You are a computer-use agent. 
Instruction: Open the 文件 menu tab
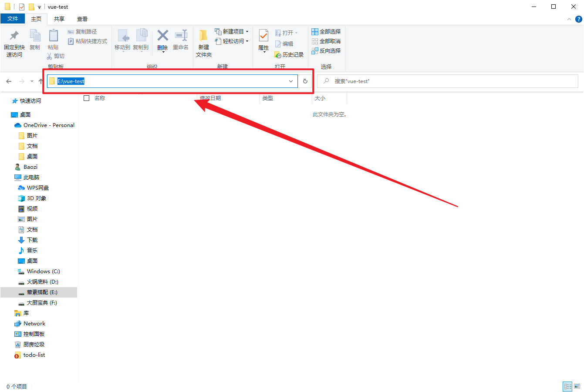click(x=13, y=19)
